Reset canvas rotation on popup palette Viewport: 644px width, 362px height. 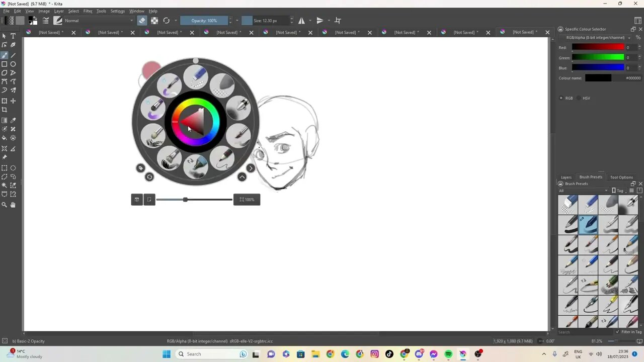tap(149, 177)
